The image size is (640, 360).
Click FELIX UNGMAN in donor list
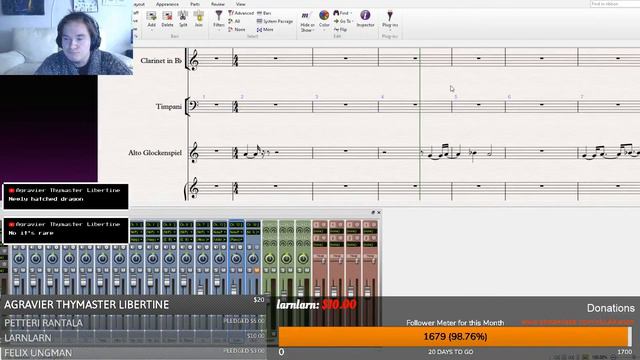[38, 353]
